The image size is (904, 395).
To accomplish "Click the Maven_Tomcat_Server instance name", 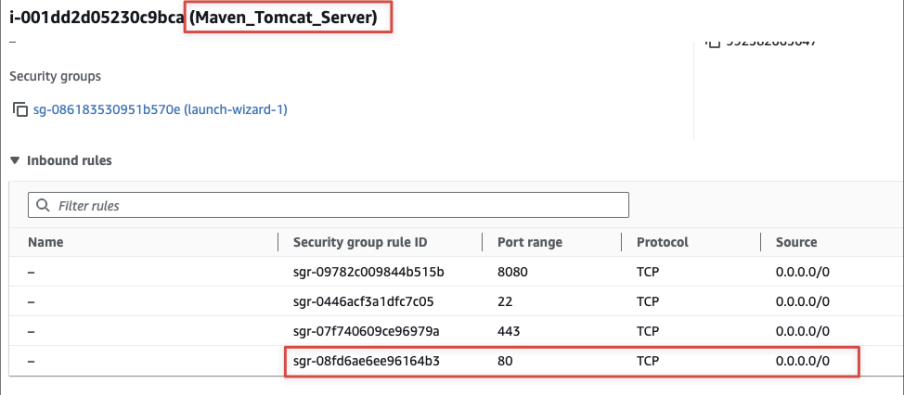I will coord(284,18).
